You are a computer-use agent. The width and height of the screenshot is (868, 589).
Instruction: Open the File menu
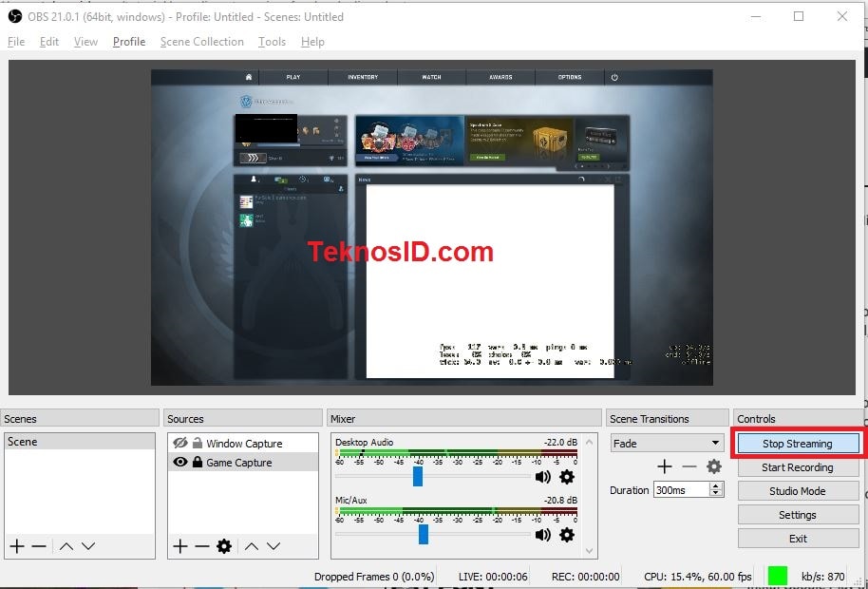16,42
